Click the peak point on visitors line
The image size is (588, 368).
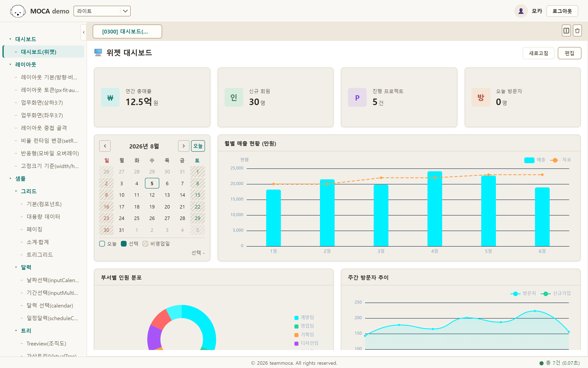point(535,311)
